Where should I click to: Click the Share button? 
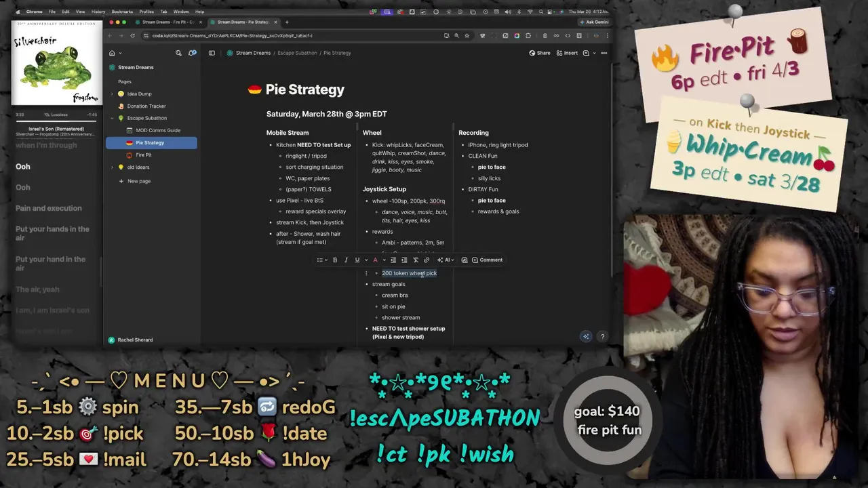[540, 53]
